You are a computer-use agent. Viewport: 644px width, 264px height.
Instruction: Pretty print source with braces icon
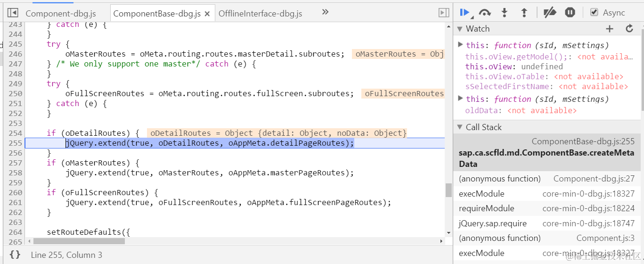pos(15,255)
